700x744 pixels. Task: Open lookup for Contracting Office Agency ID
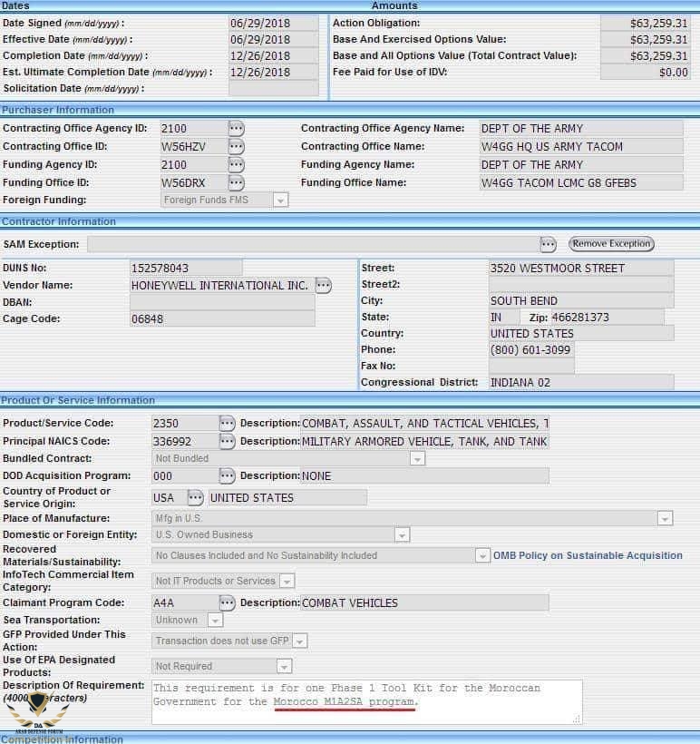236,128
